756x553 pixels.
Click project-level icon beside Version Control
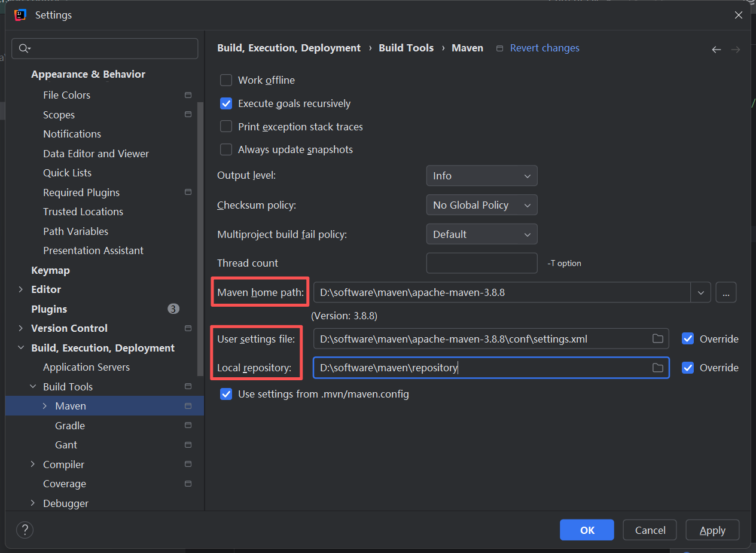click(x=188, y=328)
